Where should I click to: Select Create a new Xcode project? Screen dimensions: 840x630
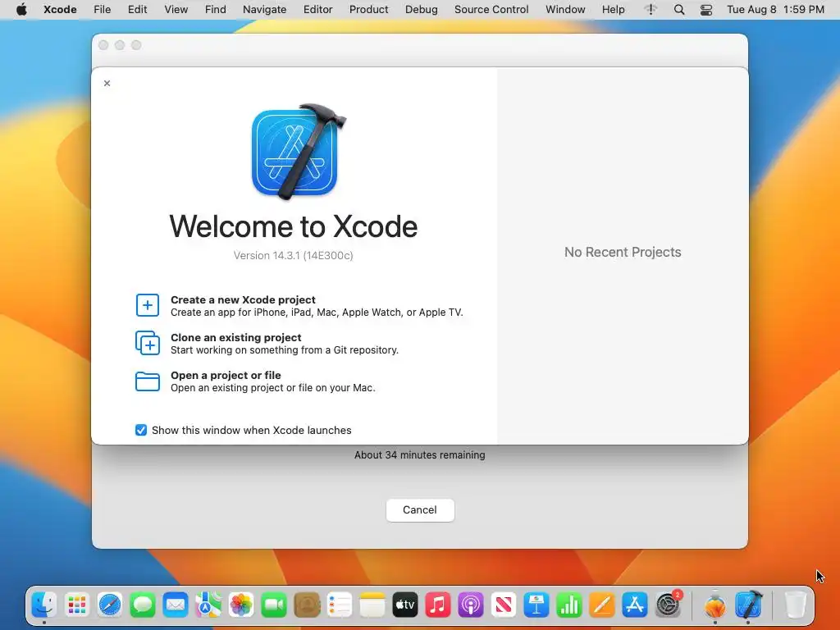pos(299,305)
